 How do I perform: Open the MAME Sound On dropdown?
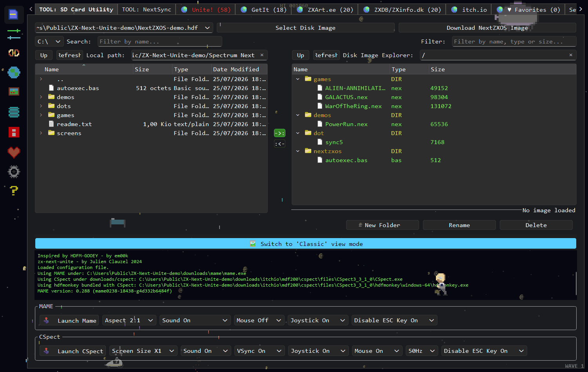point(195,320)
